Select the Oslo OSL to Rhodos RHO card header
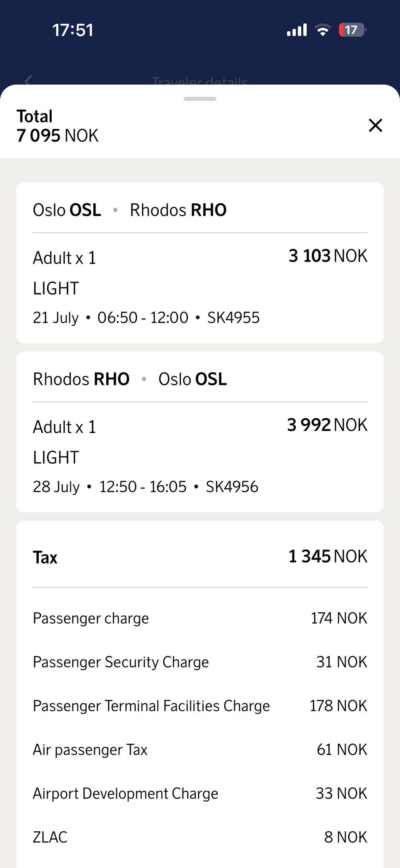The width and height of the screenshot is (400, 868). tap(130, 210)
